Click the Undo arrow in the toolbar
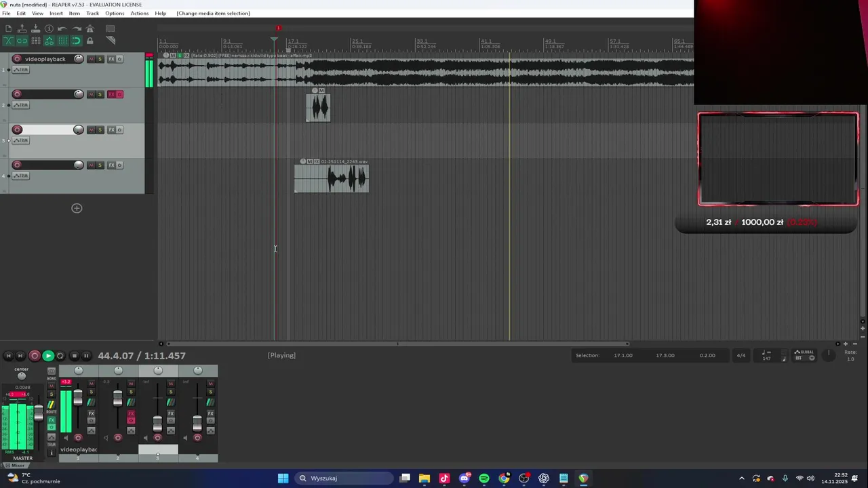This screenshot has width=868, height=488. click(x=62, y=28)
